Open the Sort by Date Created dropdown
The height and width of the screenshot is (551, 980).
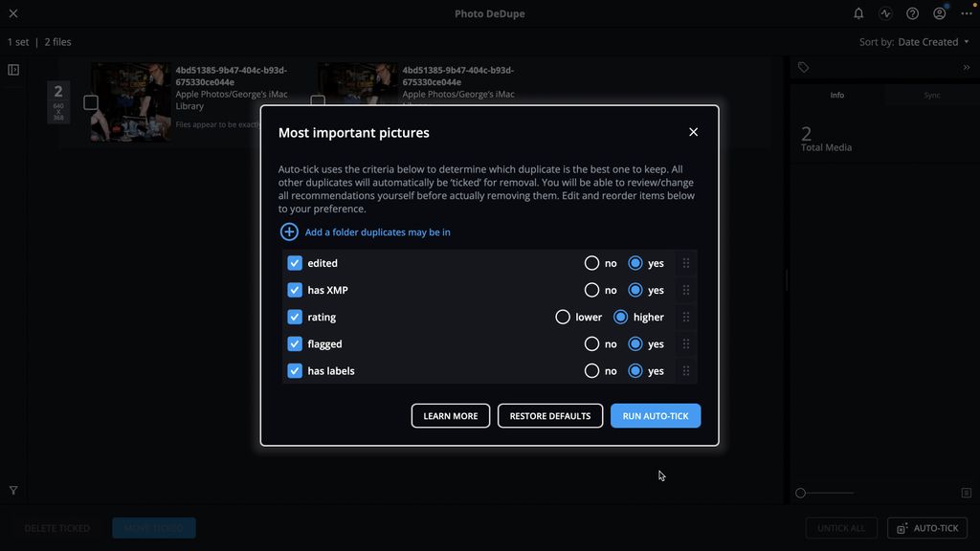[x=932, y=42]
